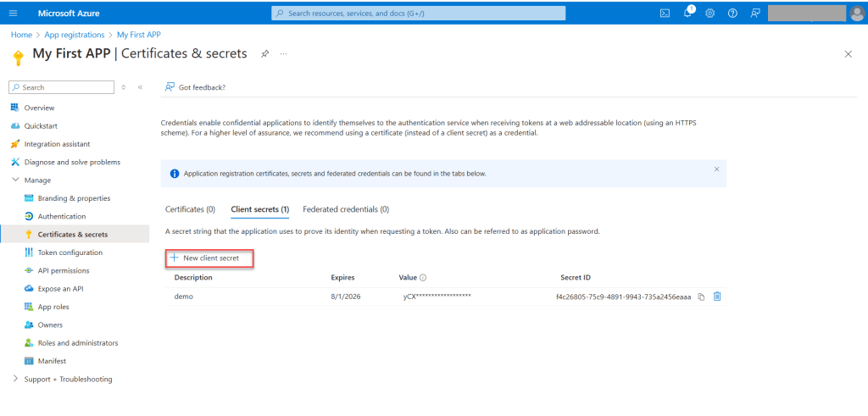Dismiss the blue info banner
This screenshot has height=416, width=868.
[x=716, y=169]
